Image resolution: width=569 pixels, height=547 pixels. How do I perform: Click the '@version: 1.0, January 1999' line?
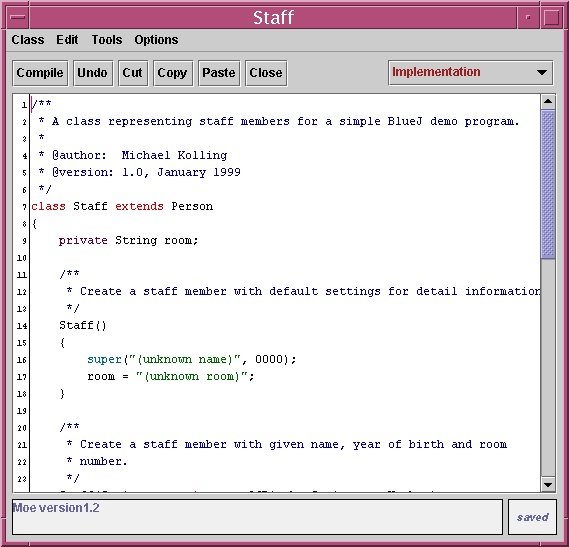coord(140,172)
